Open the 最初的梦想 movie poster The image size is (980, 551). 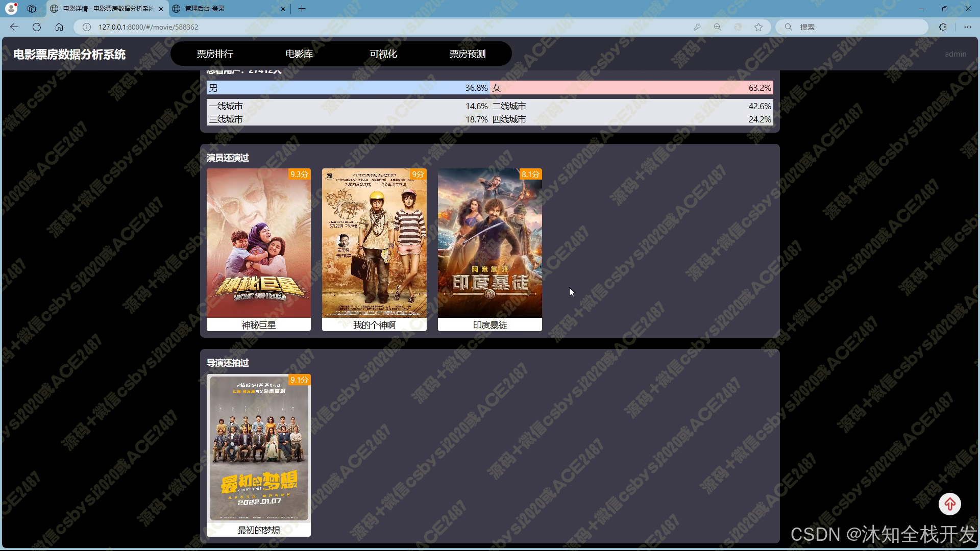259,449
